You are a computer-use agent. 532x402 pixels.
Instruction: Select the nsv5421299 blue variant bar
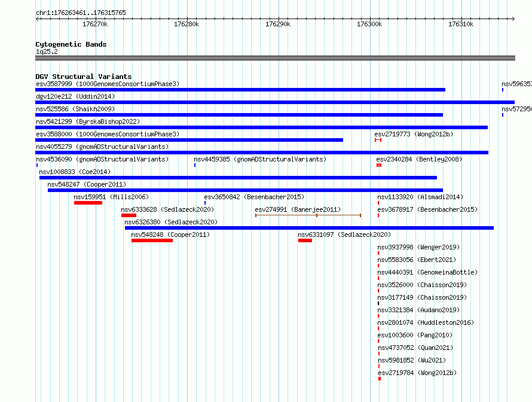pyautogui.click(x=262, y=127)
